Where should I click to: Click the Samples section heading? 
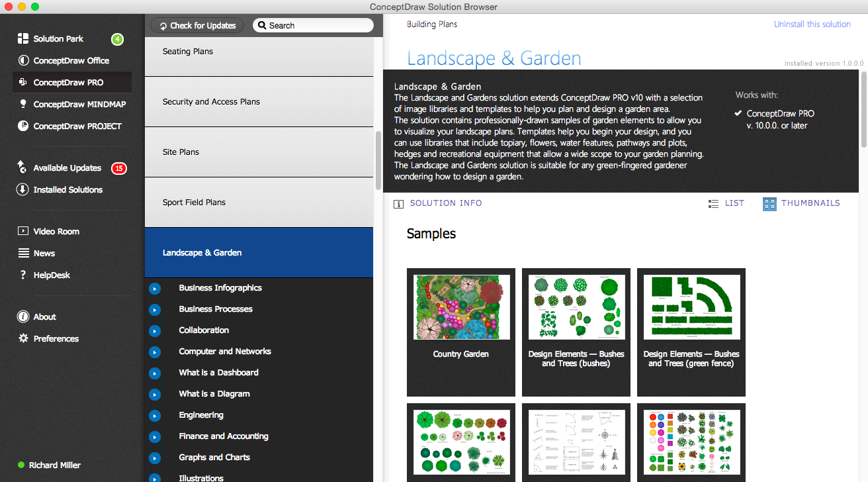tap(431, 234)
